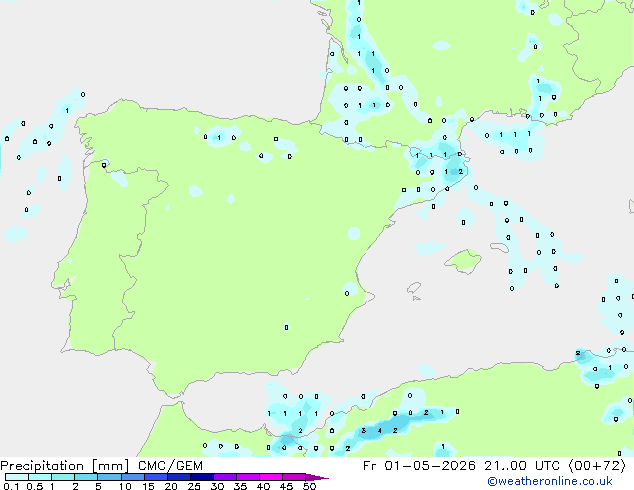Click the '21..00 UTC' time label

pos(522,466)
